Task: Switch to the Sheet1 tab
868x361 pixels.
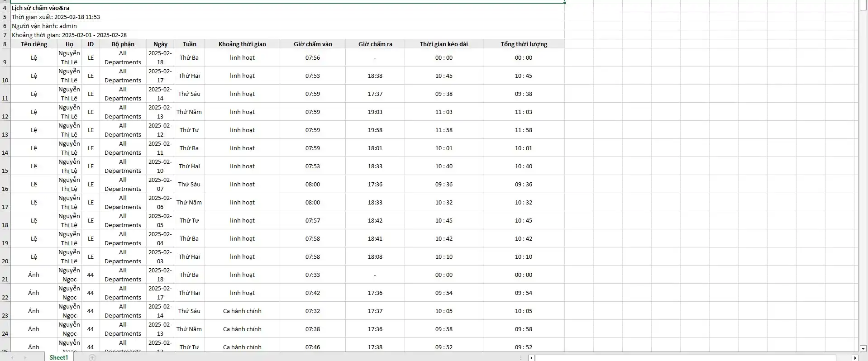Action: 59,357
